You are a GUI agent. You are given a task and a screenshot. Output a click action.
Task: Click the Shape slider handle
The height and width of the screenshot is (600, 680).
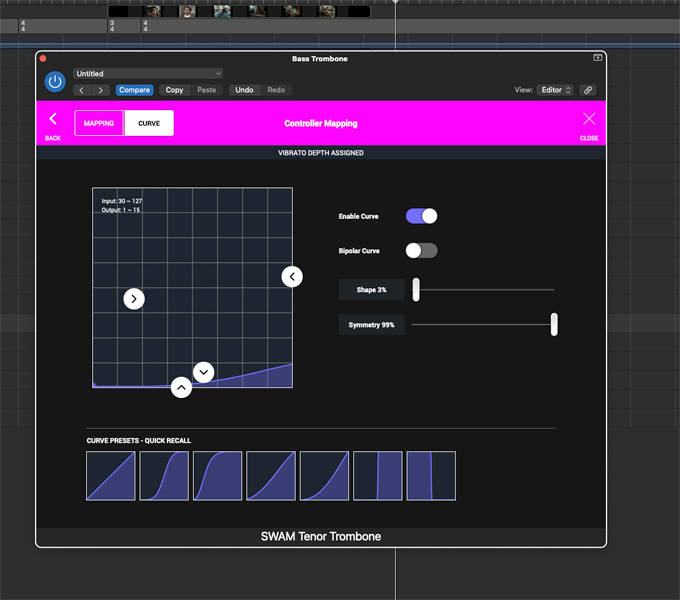[x=416, y=290]
